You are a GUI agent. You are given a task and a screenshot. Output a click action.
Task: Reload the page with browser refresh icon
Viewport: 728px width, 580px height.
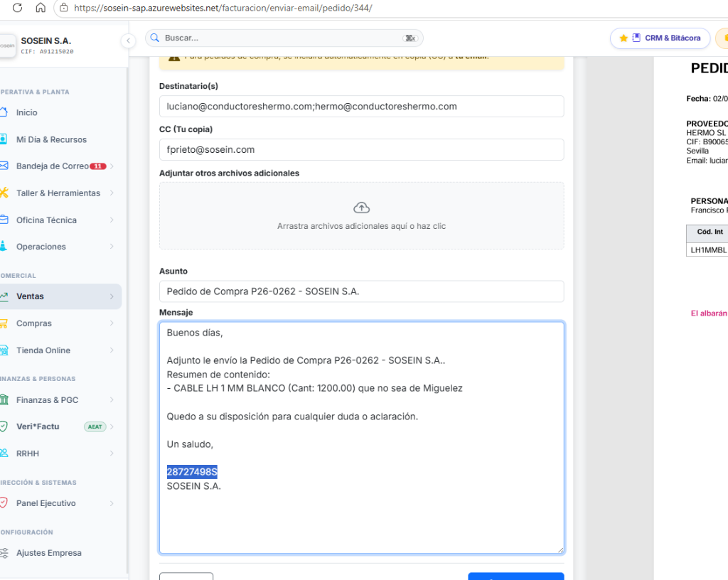17,7
